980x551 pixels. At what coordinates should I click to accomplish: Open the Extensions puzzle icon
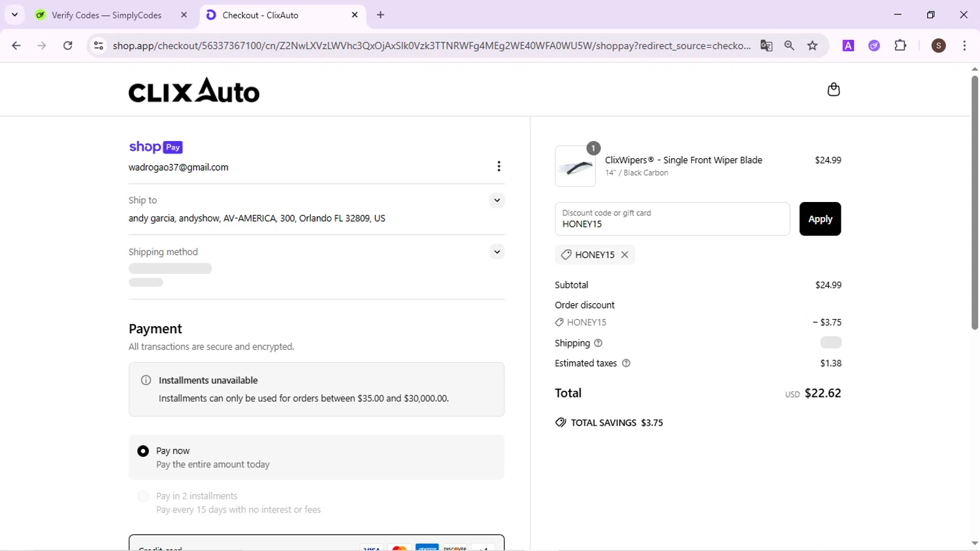(x=900, y=46)
